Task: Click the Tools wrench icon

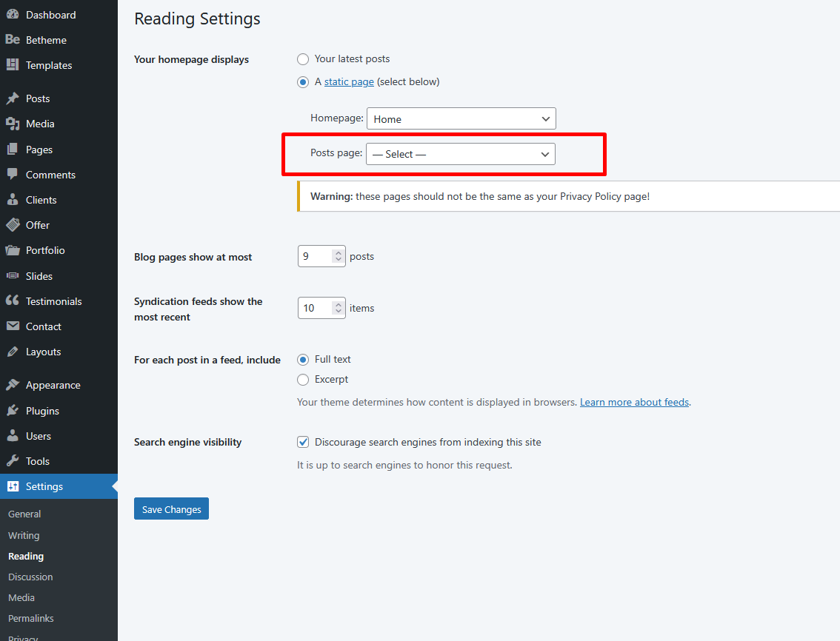Action: point(13,461)
